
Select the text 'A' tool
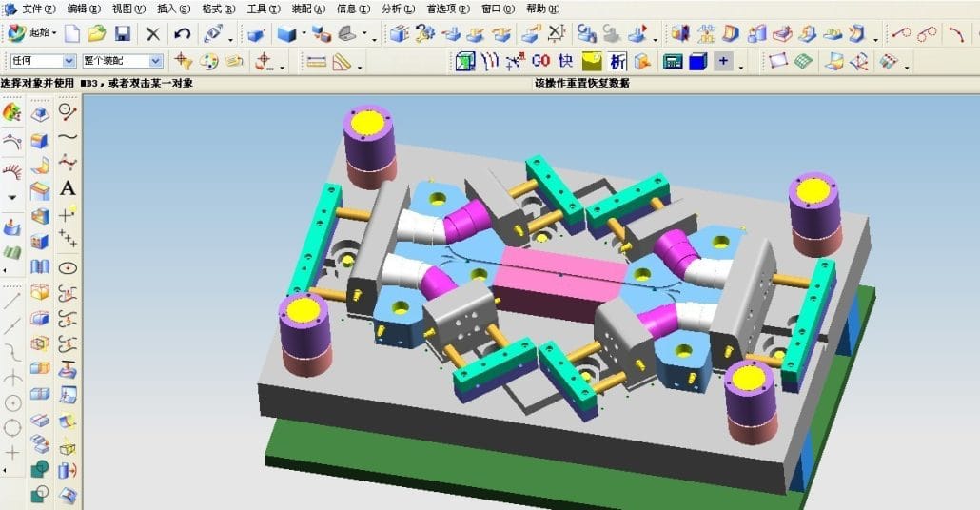tap(68, 188)
